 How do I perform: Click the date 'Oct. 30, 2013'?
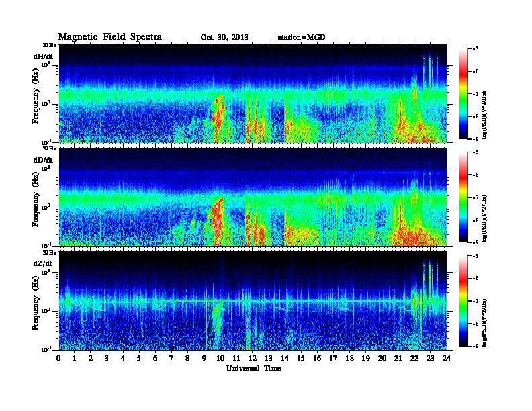coord(224,38)
